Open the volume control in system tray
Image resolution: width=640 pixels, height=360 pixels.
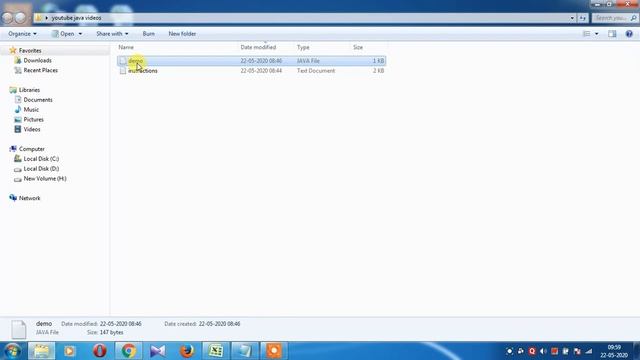pos(543,351)
